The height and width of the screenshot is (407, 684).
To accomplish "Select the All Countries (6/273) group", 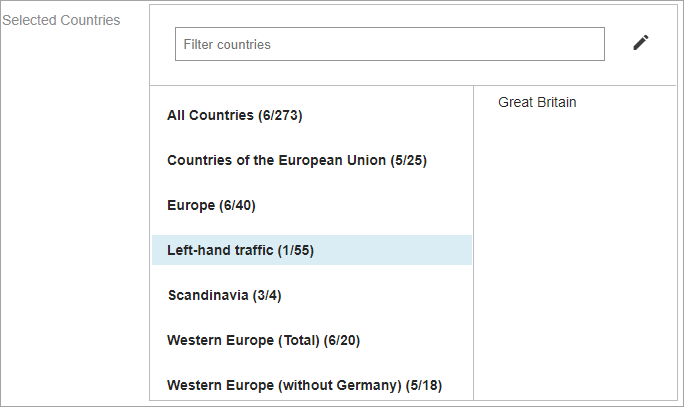I will pyautogui.click(x=235, y=115).
